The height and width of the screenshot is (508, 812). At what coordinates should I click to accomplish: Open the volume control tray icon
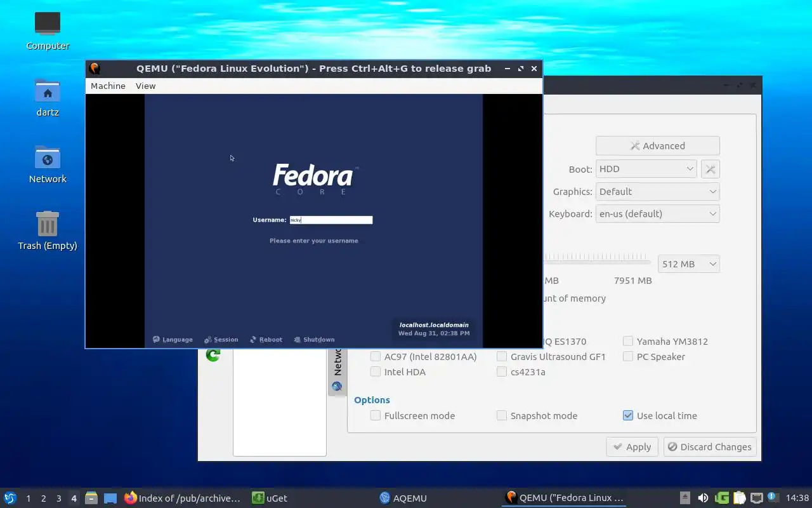[x=703, y=498]
